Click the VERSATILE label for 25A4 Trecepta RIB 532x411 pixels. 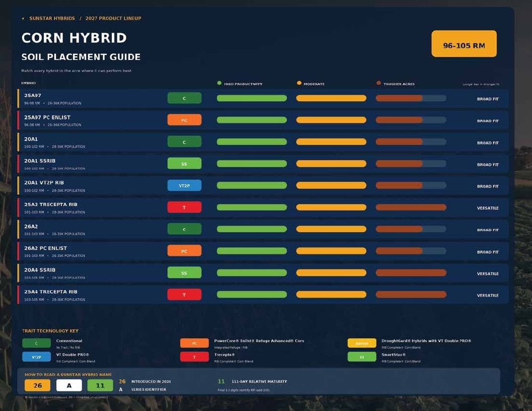488,295
